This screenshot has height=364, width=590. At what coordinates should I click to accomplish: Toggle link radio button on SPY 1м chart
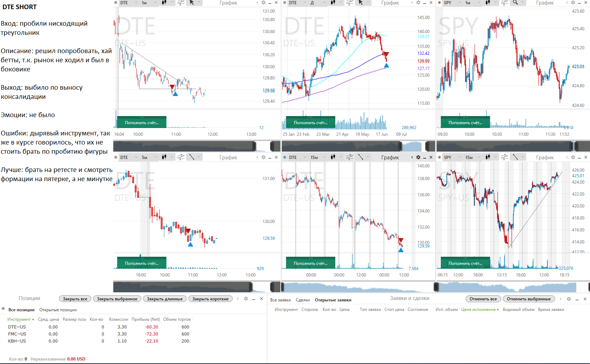tap(439, 3)
